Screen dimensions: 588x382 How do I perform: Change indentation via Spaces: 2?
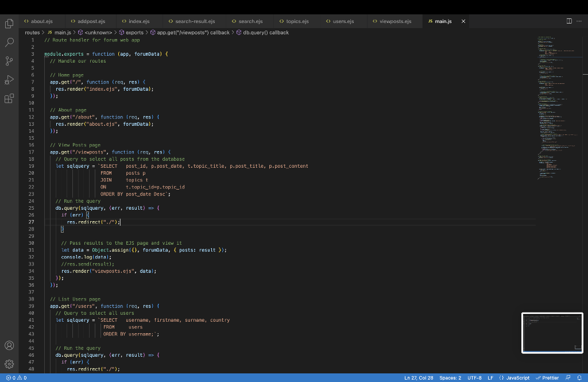(x=450, y=378)
